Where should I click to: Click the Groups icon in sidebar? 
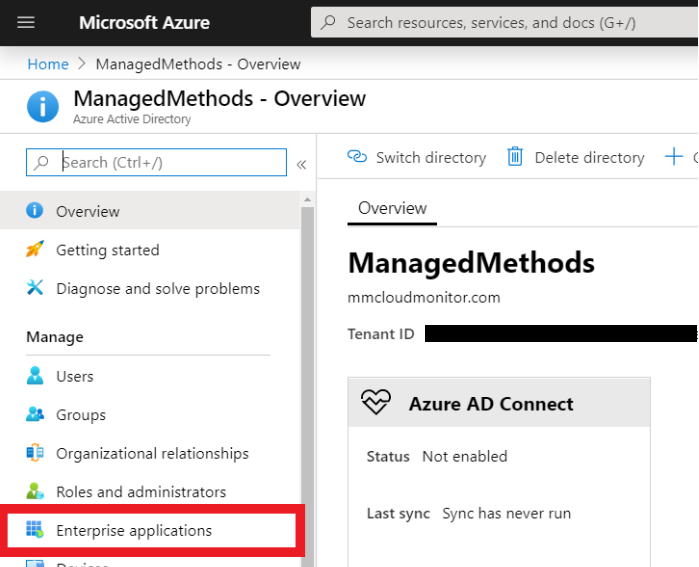pos(35,415)
